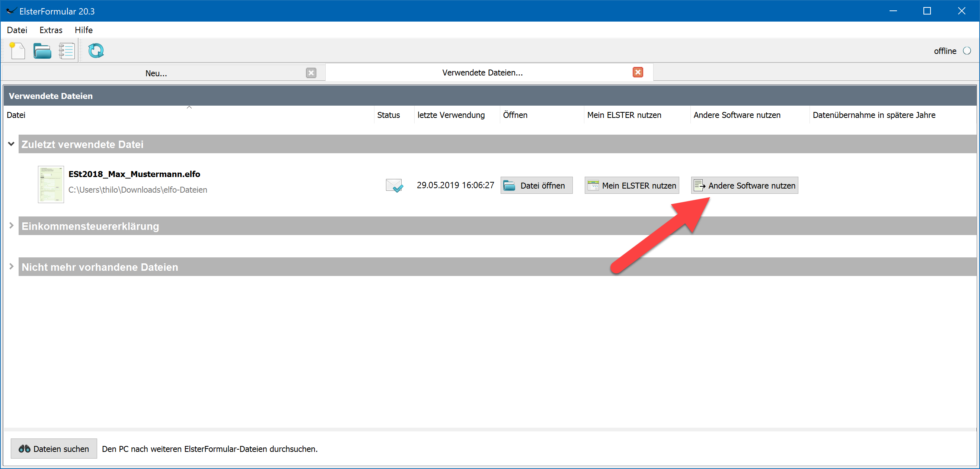Switch to the Neu... tab
Viewport: 980px width, 469px height.
156,73
